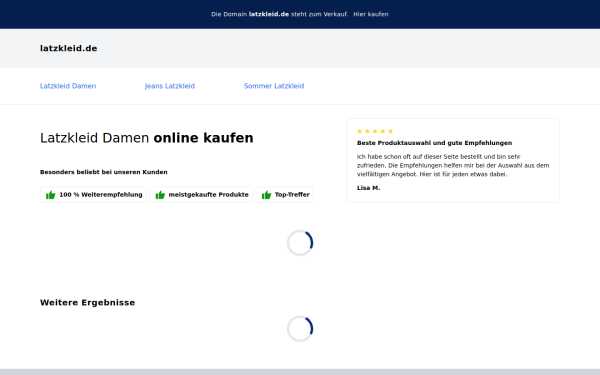Click the 'Latzkleid Damen online kaufen' heading
The height and width of the screenshot is (375, 600).
(x=147, y=138)
